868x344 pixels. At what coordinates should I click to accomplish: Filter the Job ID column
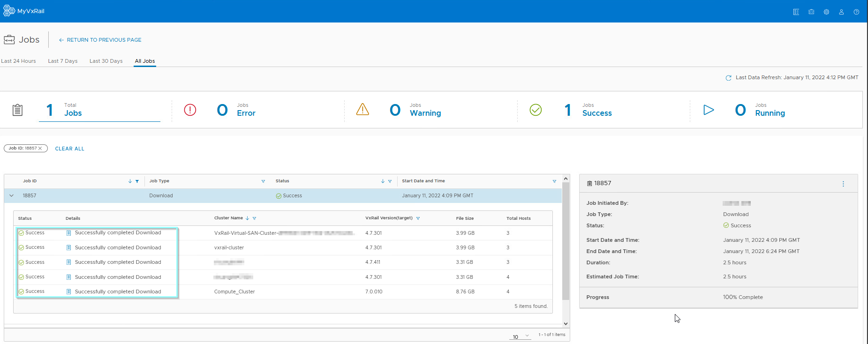click(x=137, y=181)
